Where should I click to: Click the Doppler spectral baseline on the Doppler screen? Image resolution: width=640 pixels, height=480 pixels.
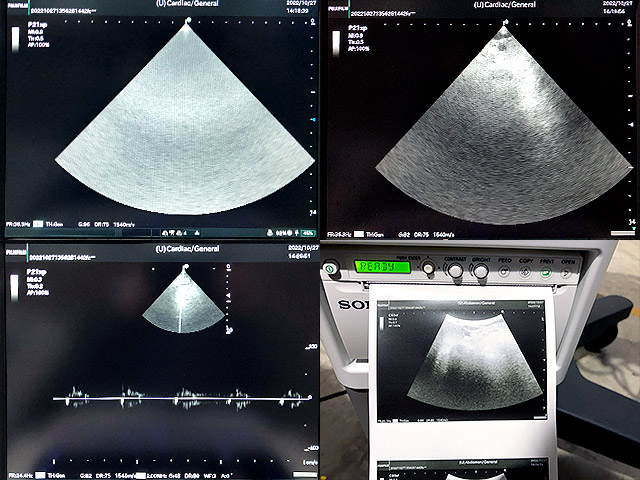click(x=182, y=398)
